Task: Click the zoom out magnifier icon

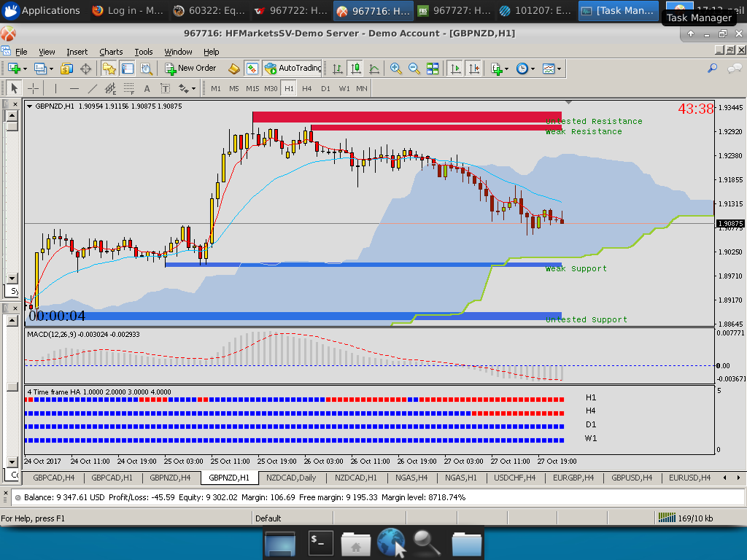Action: (414, 68)
